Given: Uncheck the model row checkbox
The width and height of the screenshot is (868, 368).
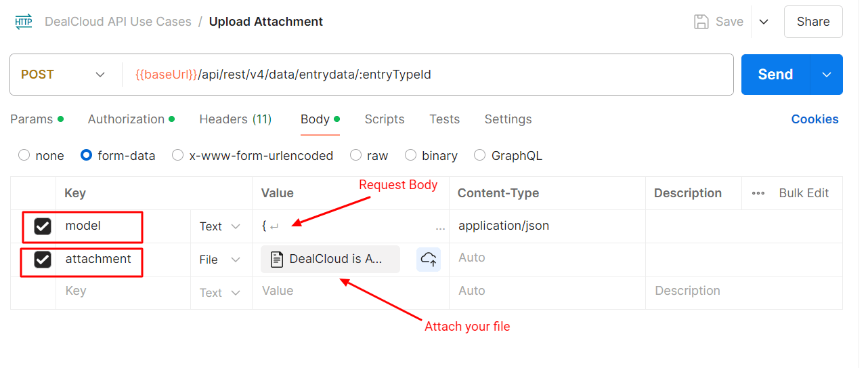Looking at the screenshot, I should (43, 226).
